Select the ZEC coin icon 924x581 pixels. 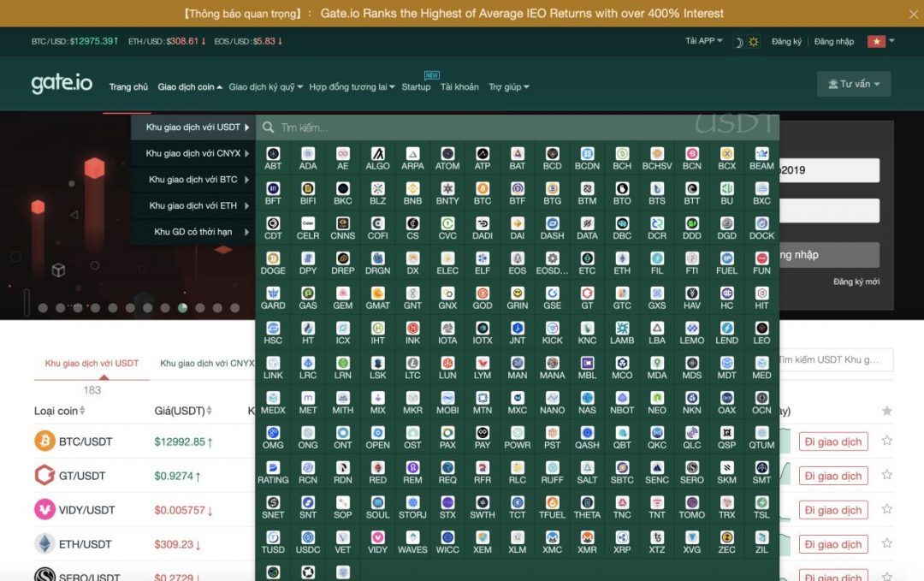click(727, 537)
